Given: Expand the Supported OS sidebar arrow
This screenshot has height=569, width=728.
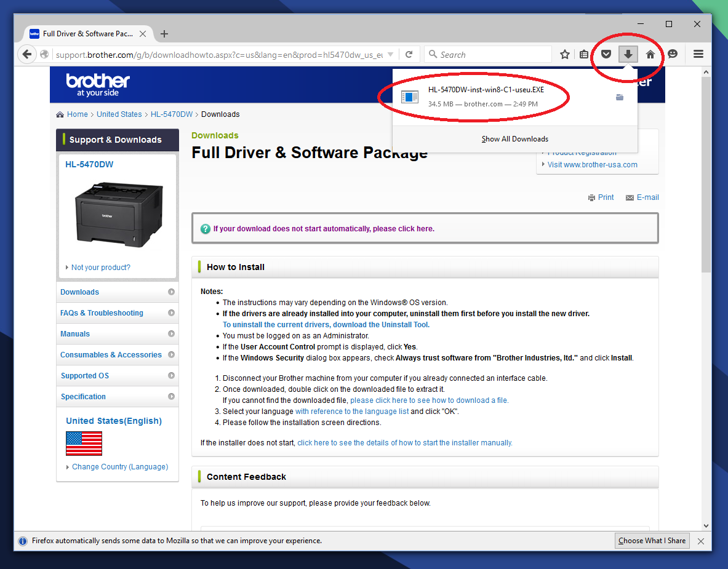Looking at the screenshot, I should 171,375.
